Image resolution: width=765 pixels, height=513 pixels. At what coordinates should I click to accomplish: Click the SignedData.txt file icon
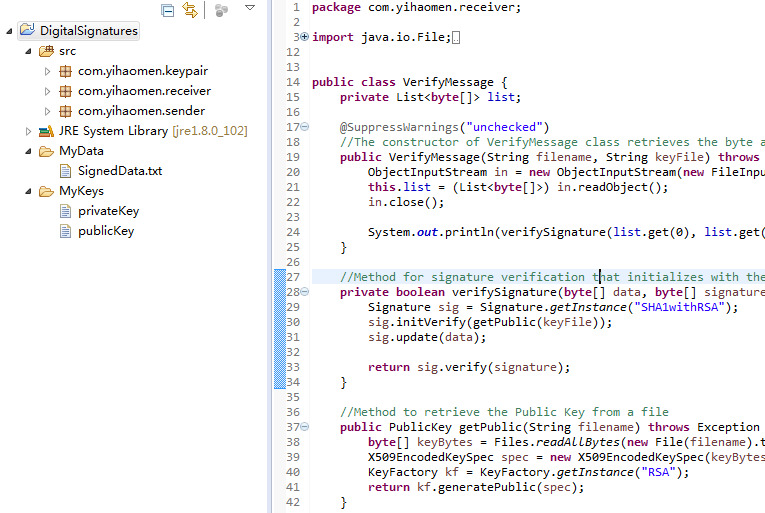tap(65, 171)
